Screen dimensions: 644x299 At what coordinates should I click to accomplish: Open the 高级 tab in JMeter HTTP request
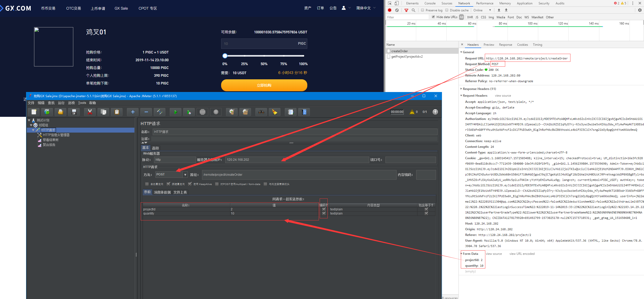tap(155, 148)
